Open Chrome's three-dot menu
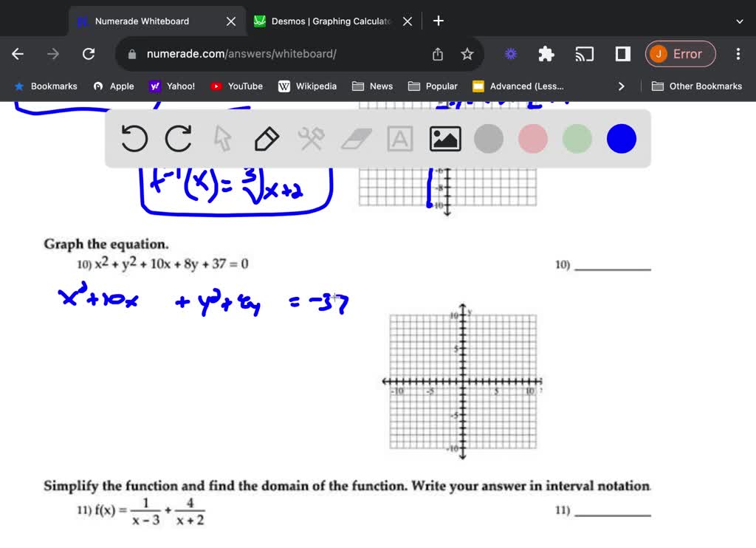756x548 pixels. point(738,53)
